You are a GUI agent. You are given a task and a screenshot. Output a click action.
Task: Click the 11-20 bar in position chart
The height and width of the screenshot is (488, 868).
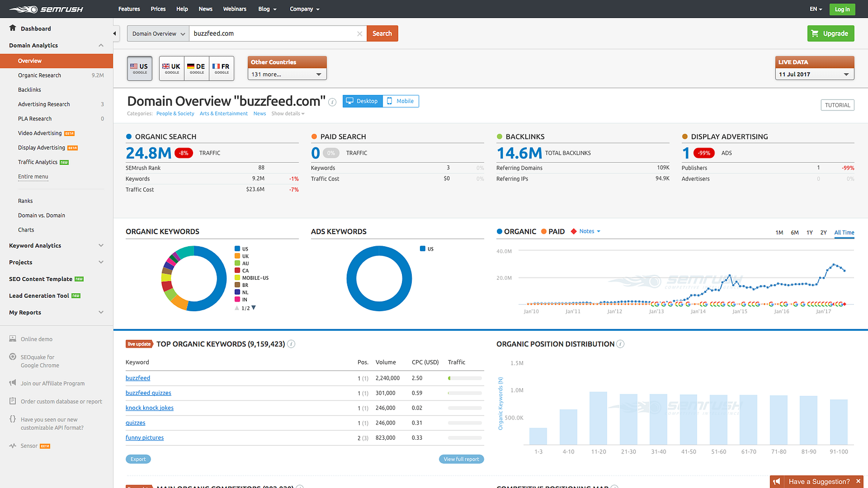click(598, 418)
